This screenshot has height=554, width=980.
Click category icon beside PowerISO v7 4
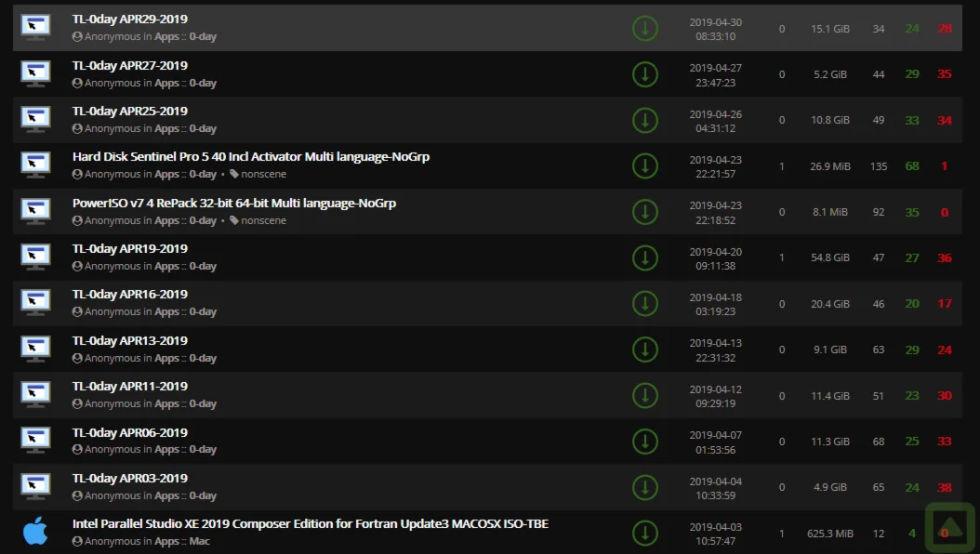(x=35, y=212)
